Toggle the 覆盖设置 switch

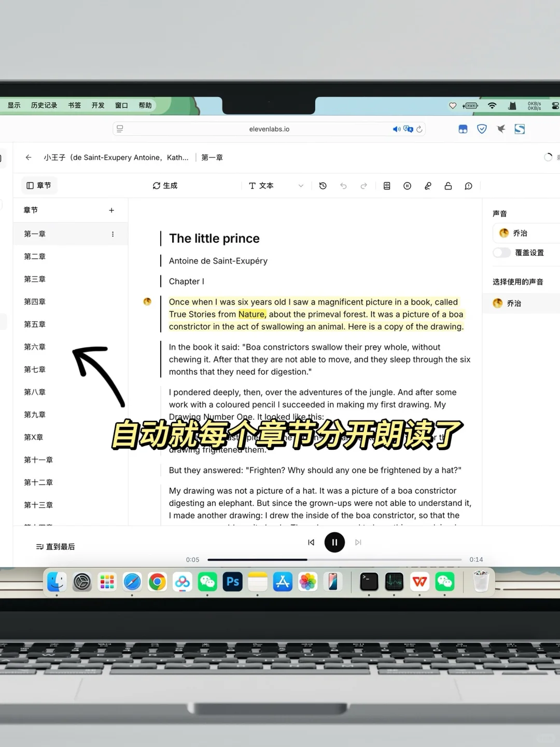click(x=501, y=253)
